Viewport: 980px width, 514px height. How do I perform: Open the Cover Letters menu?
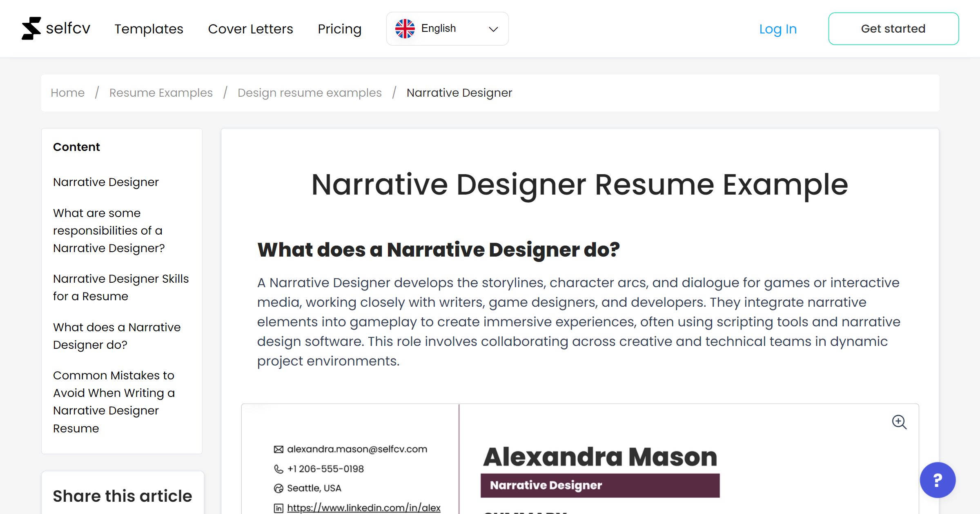click(250, 29)
